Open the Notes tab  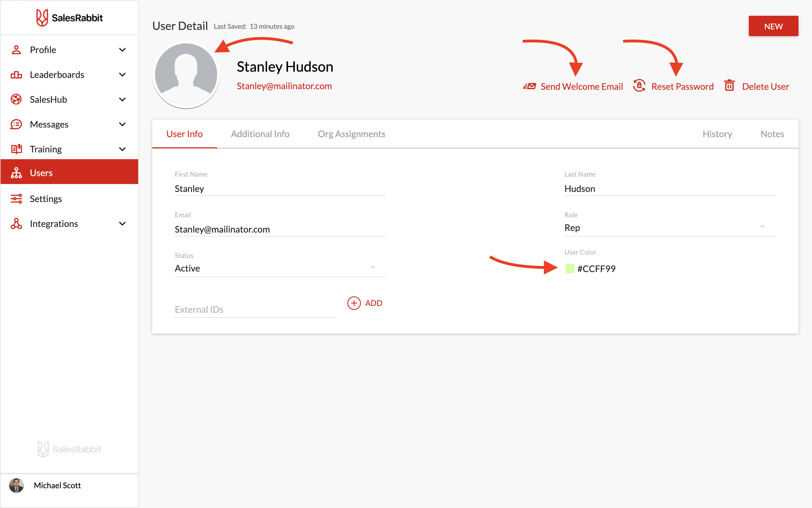772,134
